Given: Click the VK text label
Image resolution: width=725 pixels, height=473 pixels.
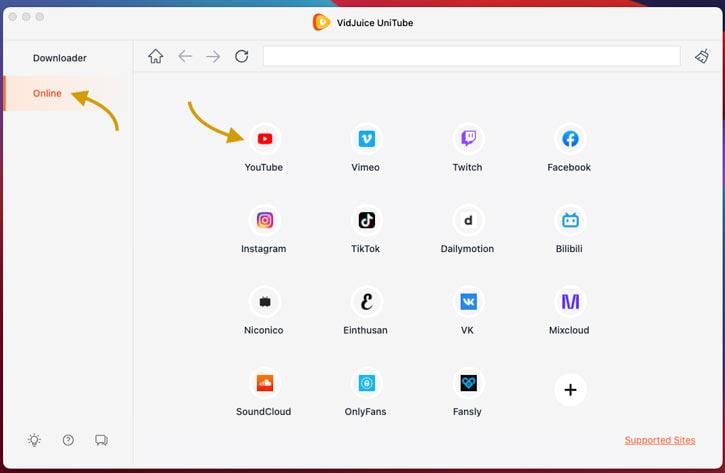Looking at the screenshot, I should coord(467,330).
